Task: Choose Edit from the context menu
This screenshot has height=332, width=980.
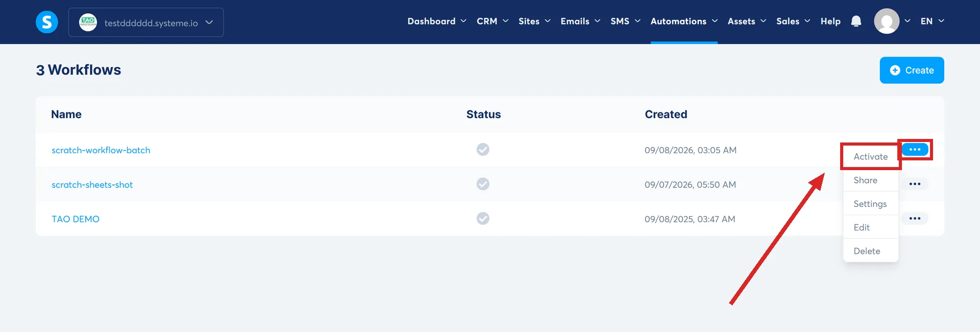Action: click(x=871, y=227)
